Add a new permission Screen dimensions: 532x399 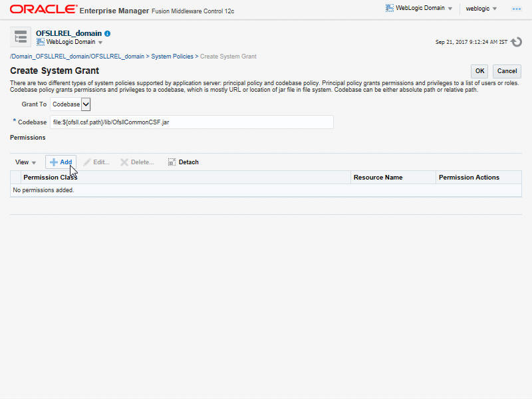click(61, 162)
